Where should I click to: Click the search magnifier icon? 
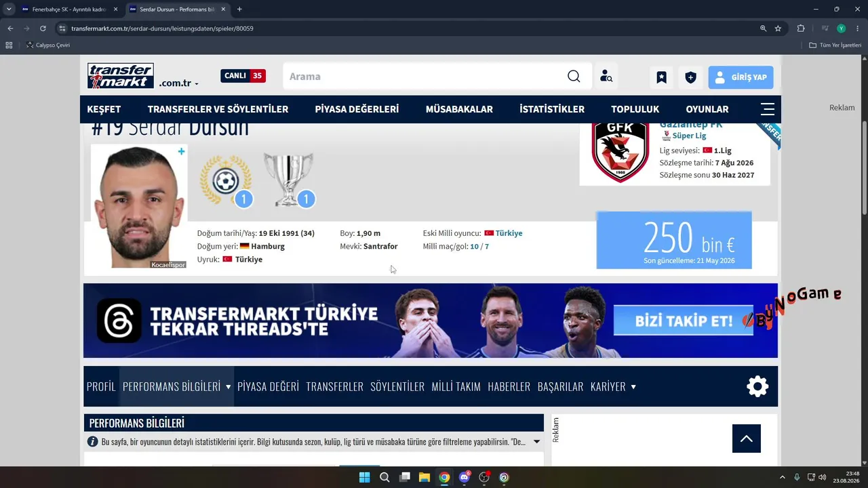[574, 77]
